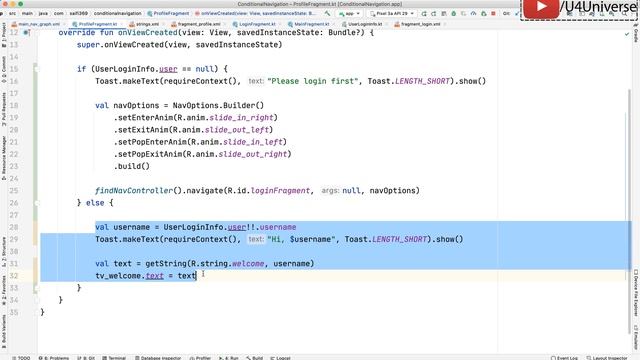Open the 4: Run tool window
Screen dimensions: 640x360
229,358
